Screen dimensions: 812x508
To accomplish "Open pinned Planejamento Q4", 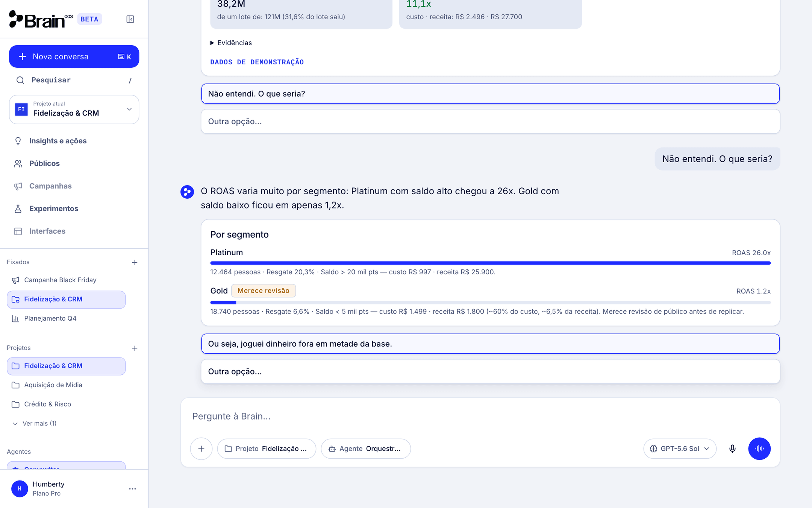I will pyautogui.click(x=66, y=318).
